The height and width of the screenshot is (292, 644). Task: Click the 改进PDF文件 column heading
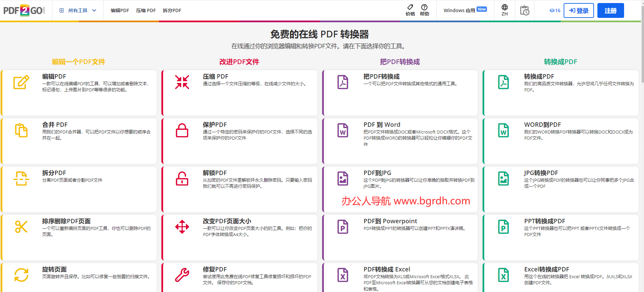[239, 62]
